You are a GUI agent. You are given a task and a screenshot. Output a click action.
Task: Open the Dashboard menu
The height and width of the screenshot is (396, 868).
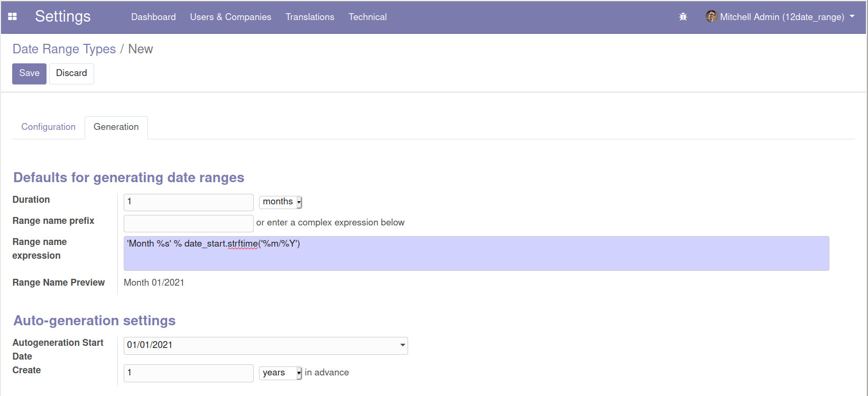153,17
